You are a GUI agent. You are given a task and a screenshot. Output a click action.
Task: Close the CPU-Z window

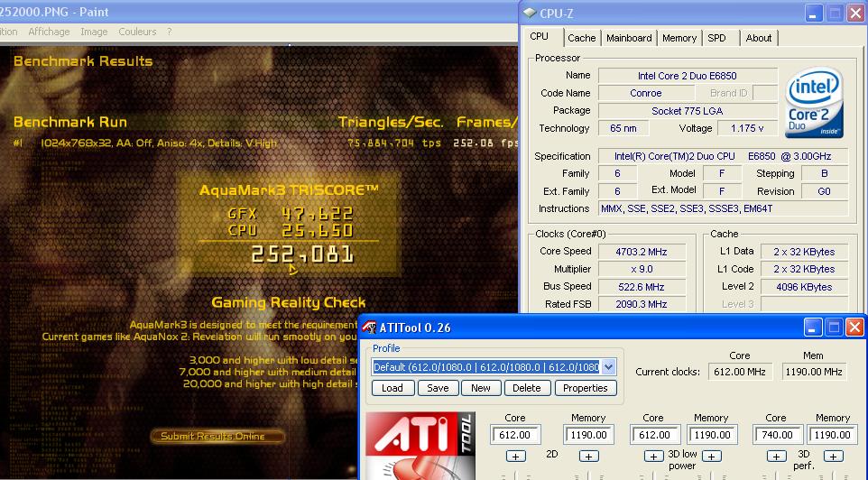pos(855,13)
